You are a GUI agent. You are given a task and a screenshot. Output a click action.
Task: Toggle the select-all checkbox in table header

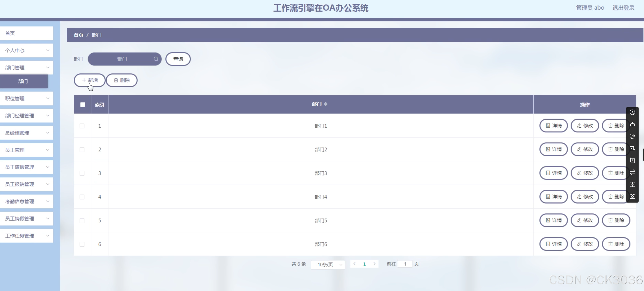pyautogui.click(x=83, y=105)
